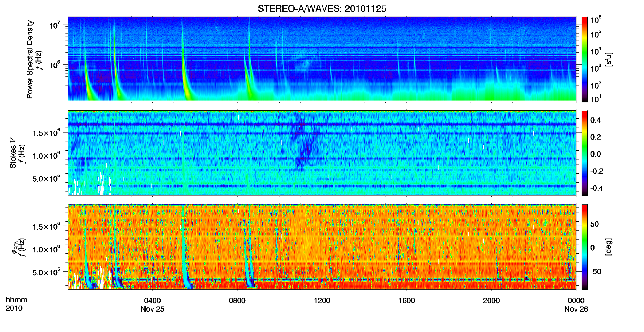The width and height of the screenshot is (644, 332).
Task: Click the phi RTN direction spectrogram panel
Action: 322,247
